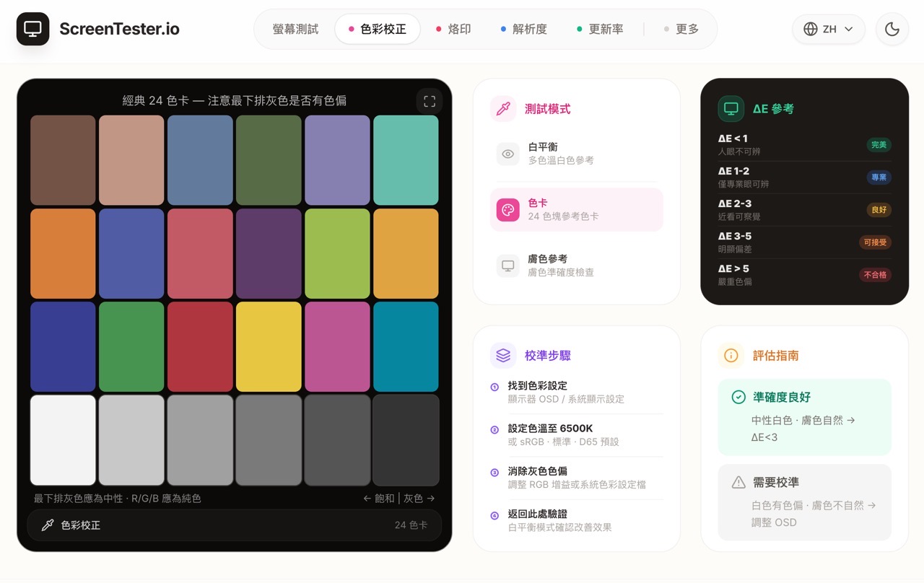Click the eyedropper icon in 色彩校正 bar

tap(48, 525)
